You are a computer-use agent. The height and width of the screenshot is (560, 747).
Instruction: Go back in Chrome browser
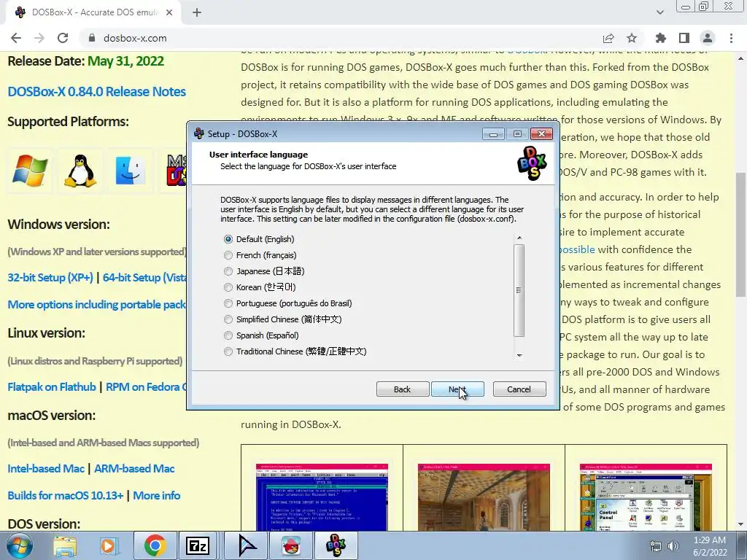pos(16,38)
